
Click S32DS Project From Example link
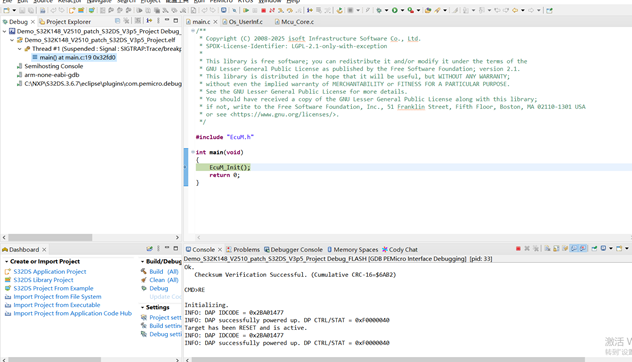(53, 288)
